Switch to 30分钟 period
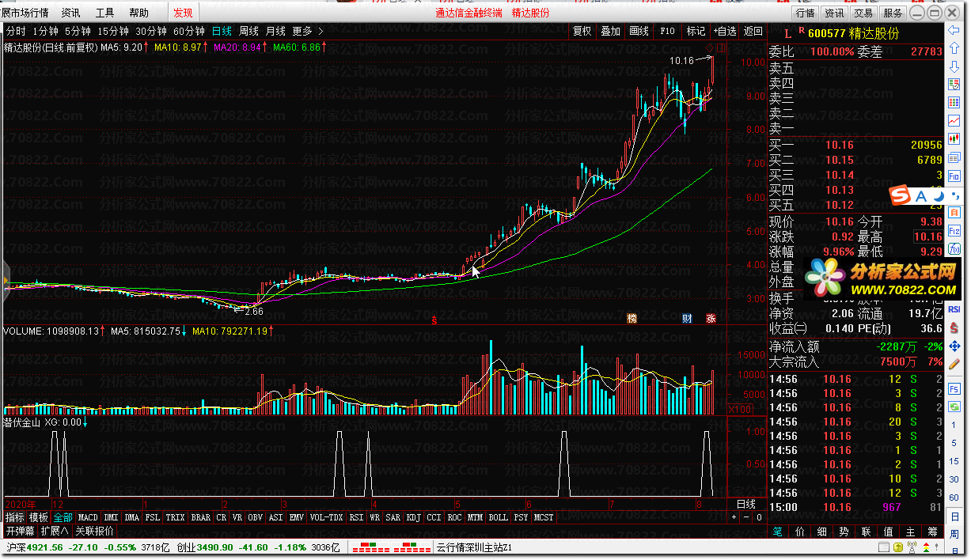The height and width of the screenshot is (560, 971). [x=151, y=31]
